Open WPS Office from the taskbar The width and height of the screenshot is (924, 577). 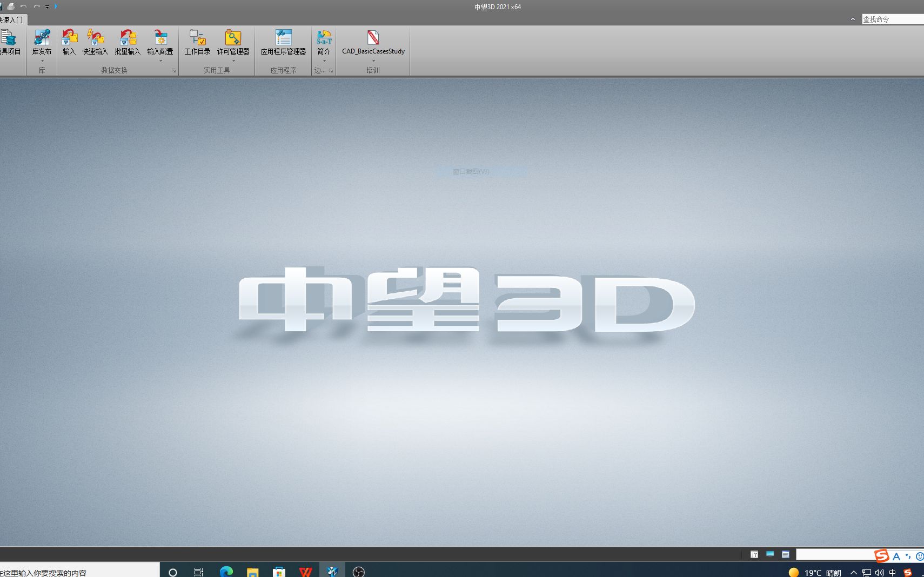pyautogui.click(x=305, y=572)
